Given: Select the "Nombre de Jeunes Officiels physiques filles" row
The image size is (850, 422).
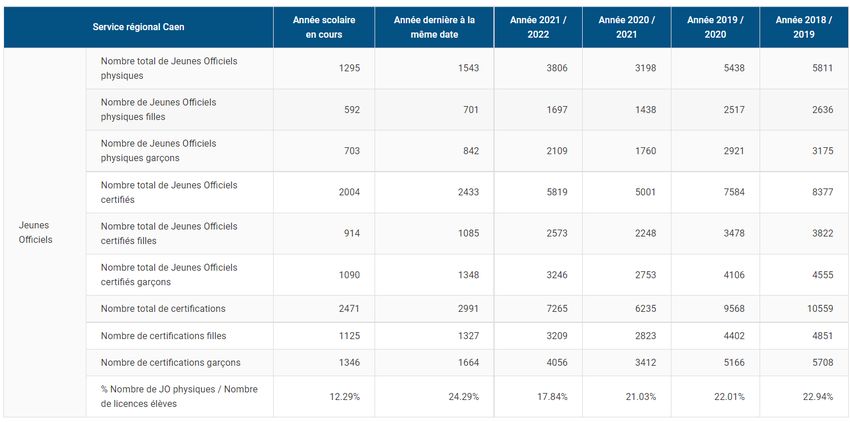Looking at the screenshot, I should (x=158, y=109).
